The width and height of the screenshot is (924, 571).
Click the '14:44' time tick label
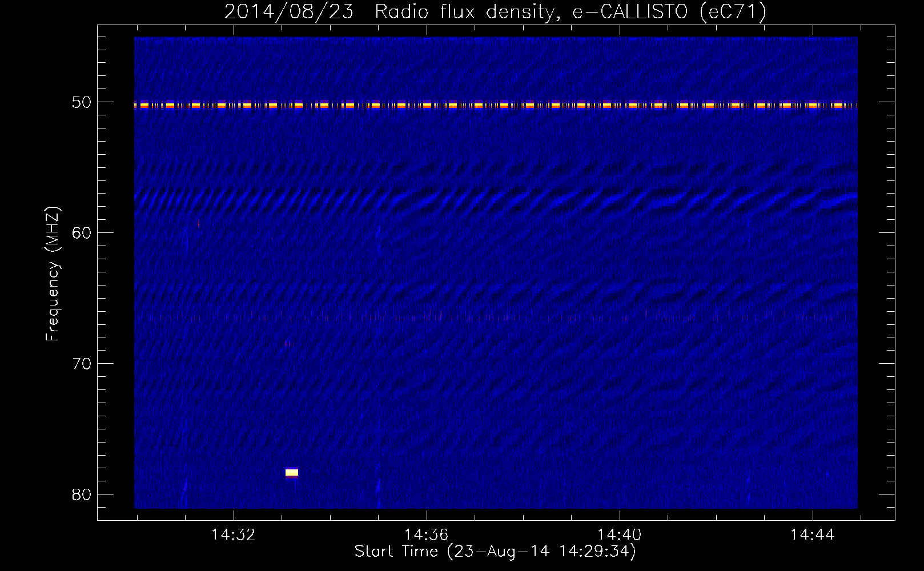click(812, 535)
